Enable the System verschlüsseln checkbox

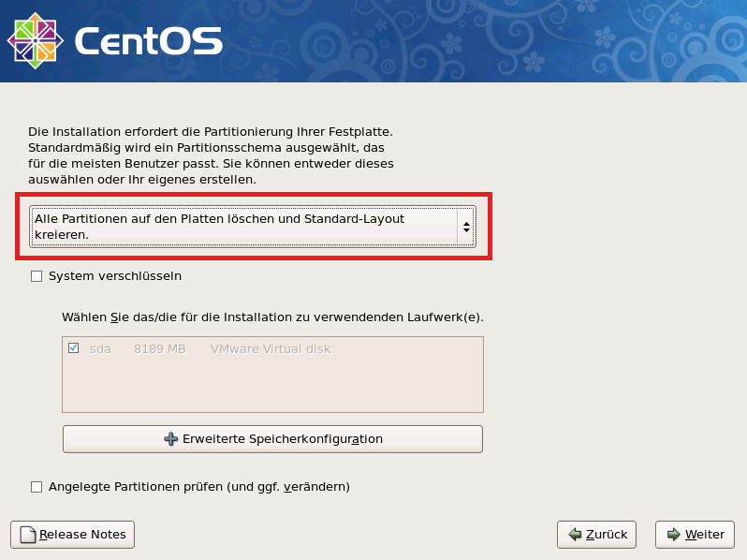(x=37, y=276)
